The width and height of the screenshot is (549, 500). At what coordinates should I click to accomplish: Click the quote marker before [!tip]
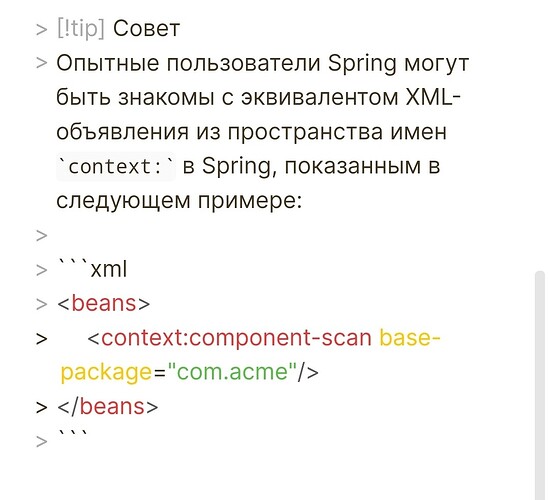click(x=41, y=29)
